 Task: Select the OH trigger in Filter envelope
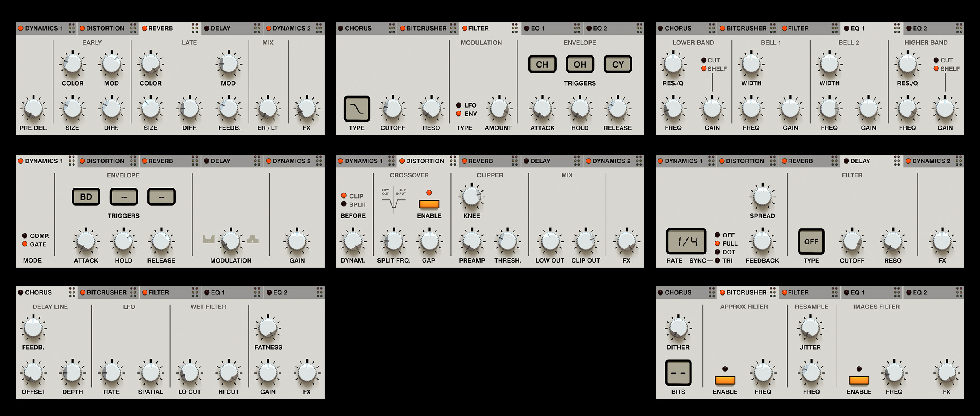[x=580, y=64]
